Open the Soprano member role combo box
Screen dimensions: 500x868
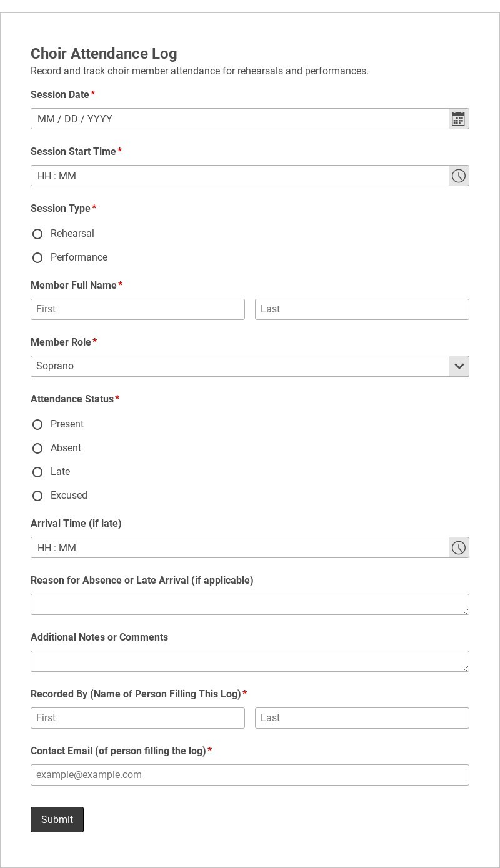point(250,366)
